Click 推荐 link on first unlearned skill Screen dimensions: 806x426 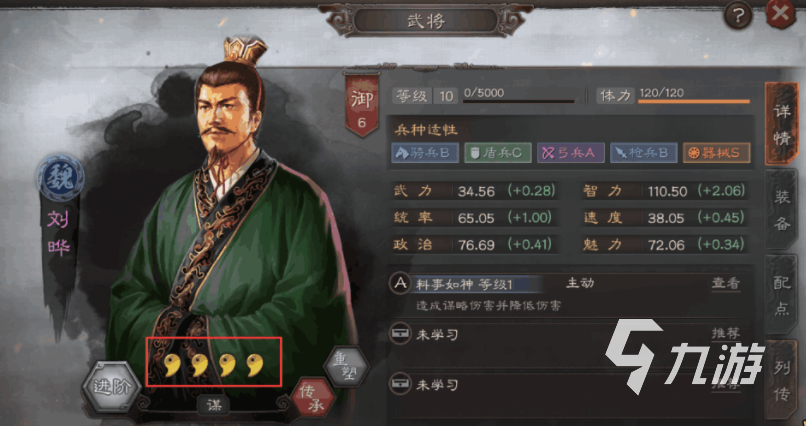726,334
